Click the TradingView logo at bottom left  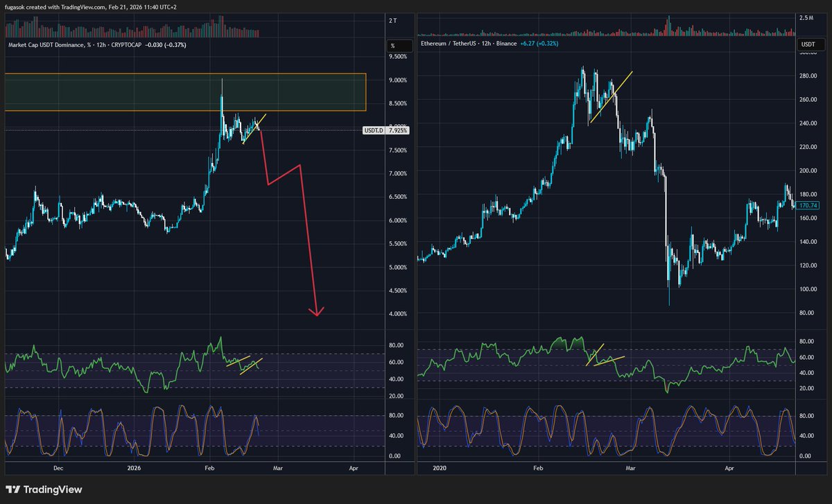click(44, 489)
